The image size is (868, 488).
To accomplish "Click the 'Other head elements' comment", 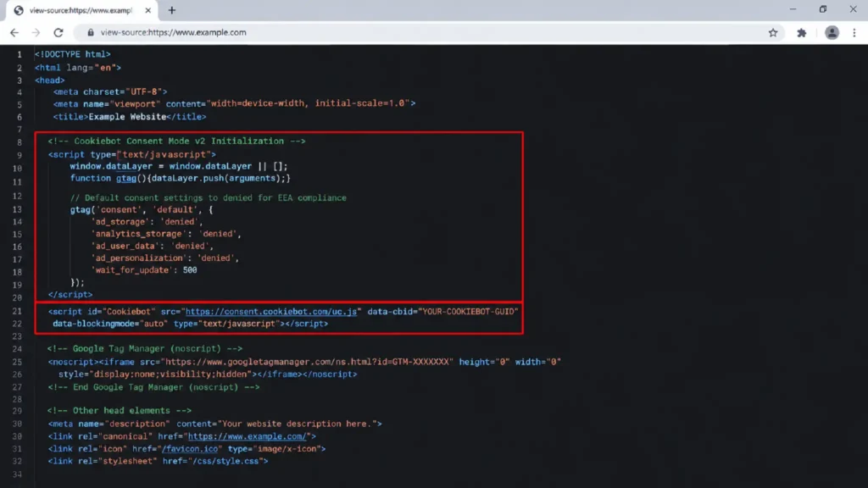I will click(x=121, y=411).
